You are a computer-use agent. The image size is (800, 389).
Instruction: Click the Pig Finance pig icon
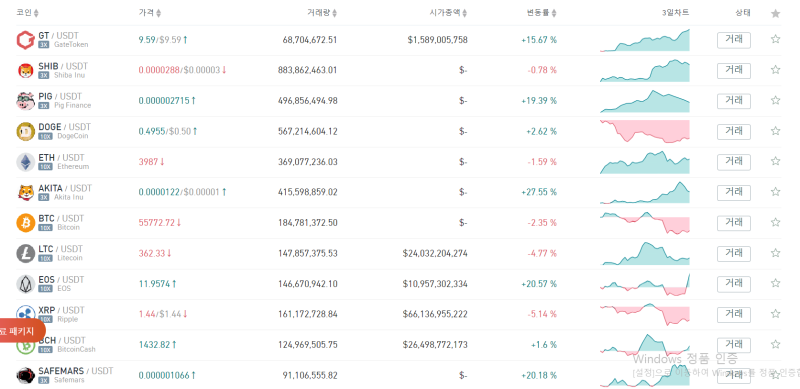tap(26, 101)
